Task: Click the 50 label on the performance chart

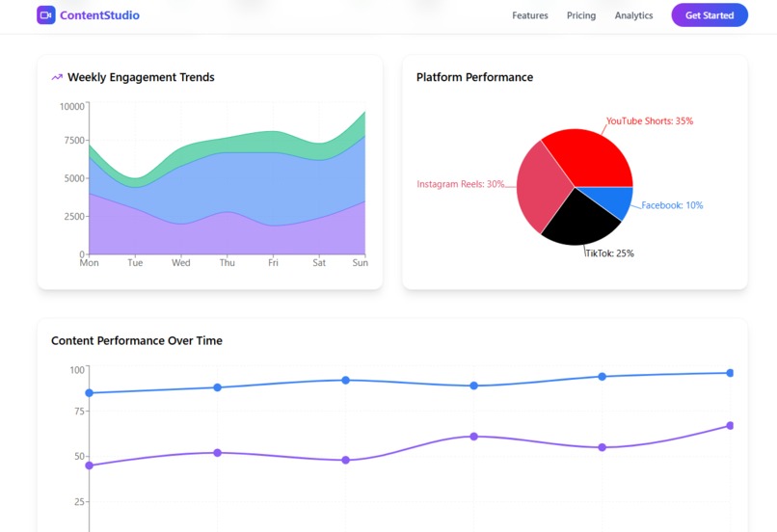Action: point(79,456)
